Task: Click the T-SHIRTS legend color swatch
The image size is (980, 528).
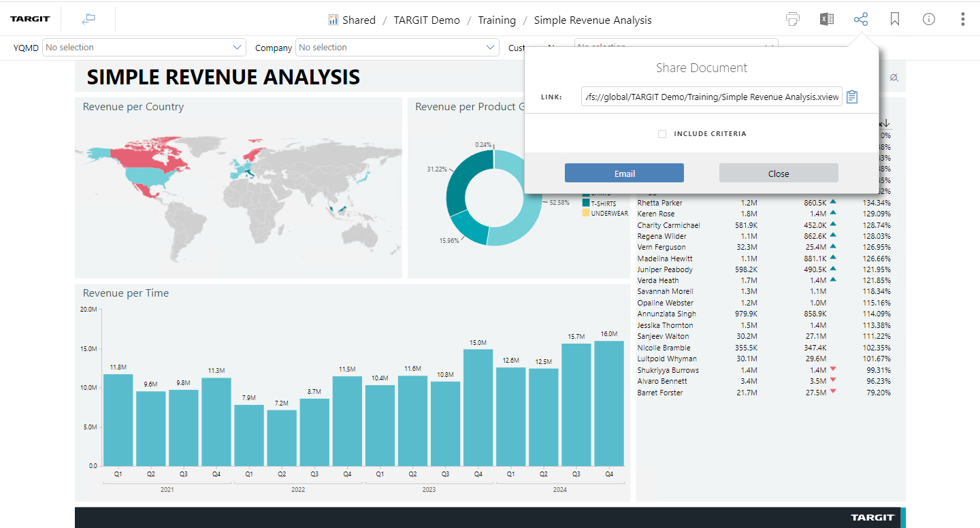Action: click(585, 203)
